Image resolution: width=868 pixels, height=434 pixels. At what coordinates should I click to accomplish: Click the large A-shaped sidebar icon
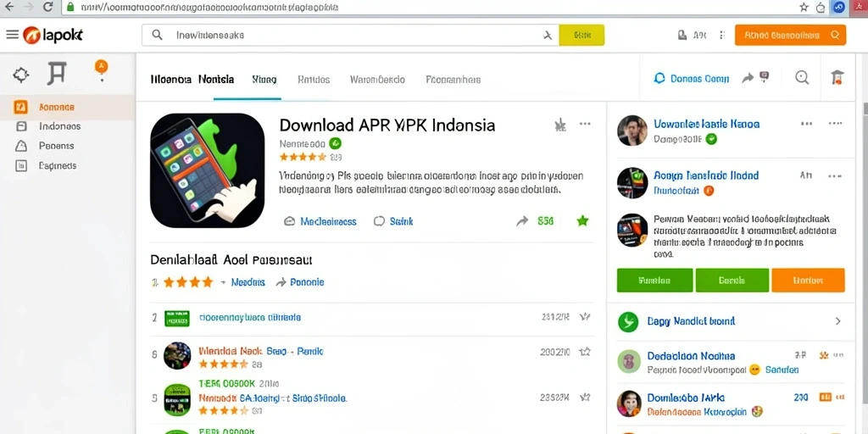click(x=57, y=74)
